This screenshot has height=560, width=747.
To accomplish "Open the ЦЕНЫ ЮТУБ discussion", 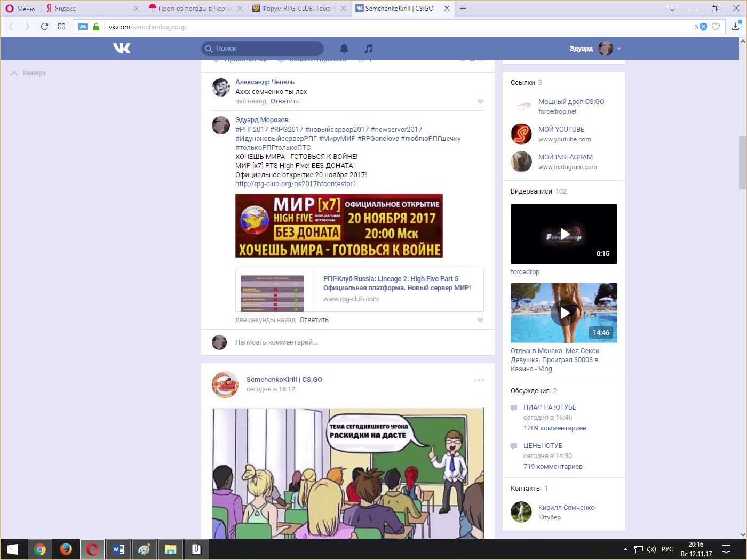I will pyautogui.click(x=543, y=446).
